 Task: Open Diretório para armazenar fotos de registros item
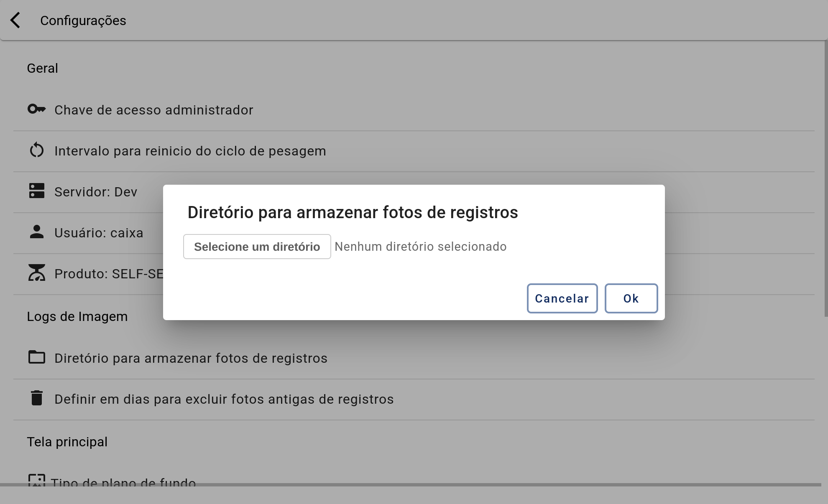(414, 359)
